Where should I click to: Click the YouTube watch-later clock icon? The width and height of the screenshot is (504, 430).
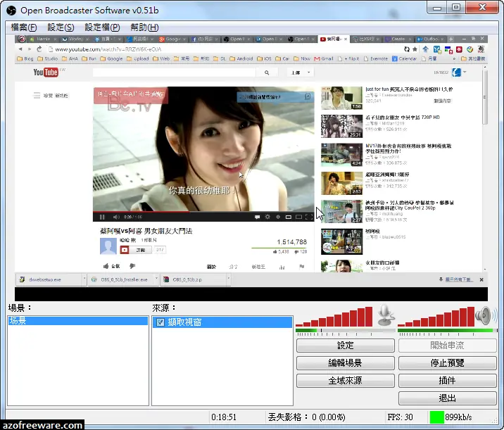tap(278, 217)
